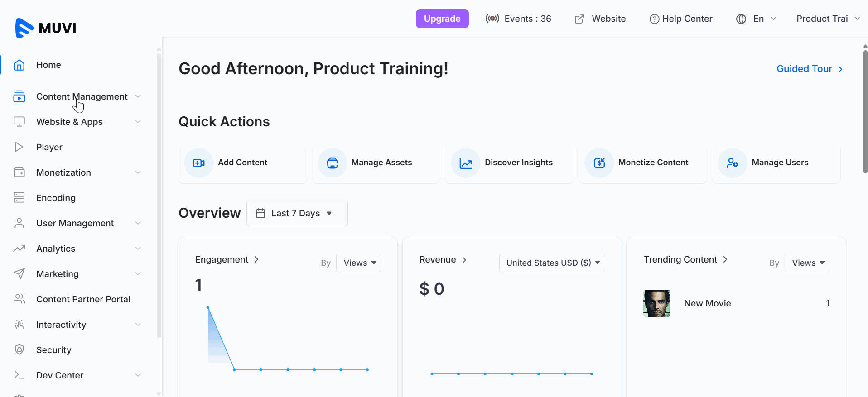Click the Encoding sidebar icon
Image resolution: width=868 pixels, height=397 pixels.
pos(19,197)
